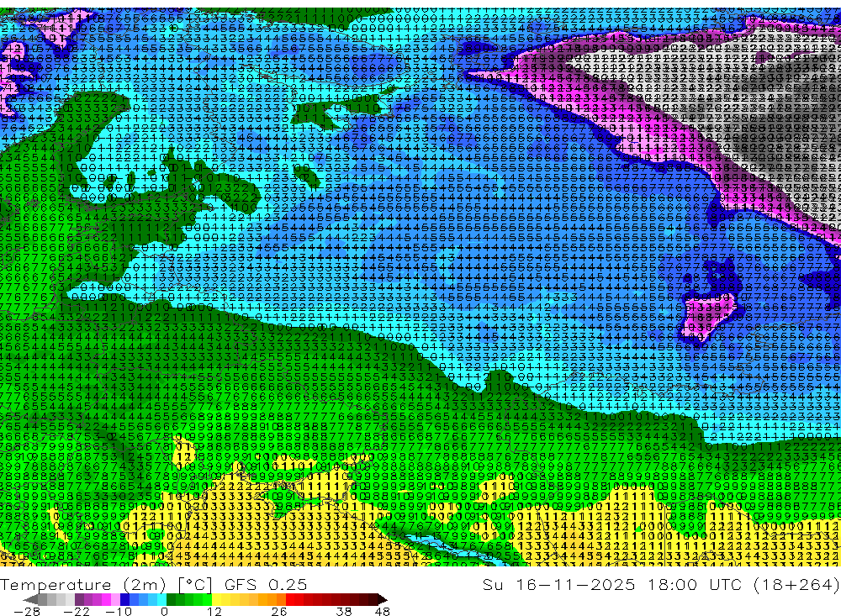Click the "38" legend value
841x616 pixels.
tap(344, 611)
